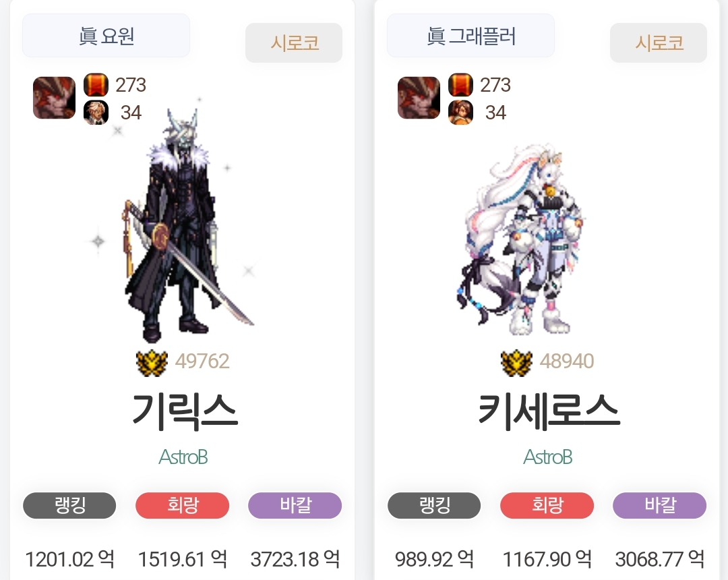Select the purple 바칼 pill under 키세로스
This screenshot has width=728, height=580.
pos(660,505)
